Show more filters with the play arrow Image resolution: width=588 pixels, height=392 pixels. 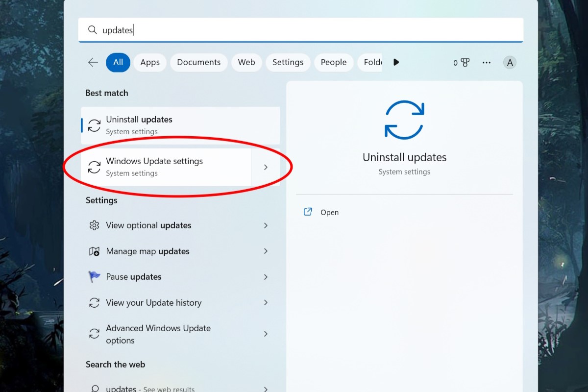coord(396,62)
